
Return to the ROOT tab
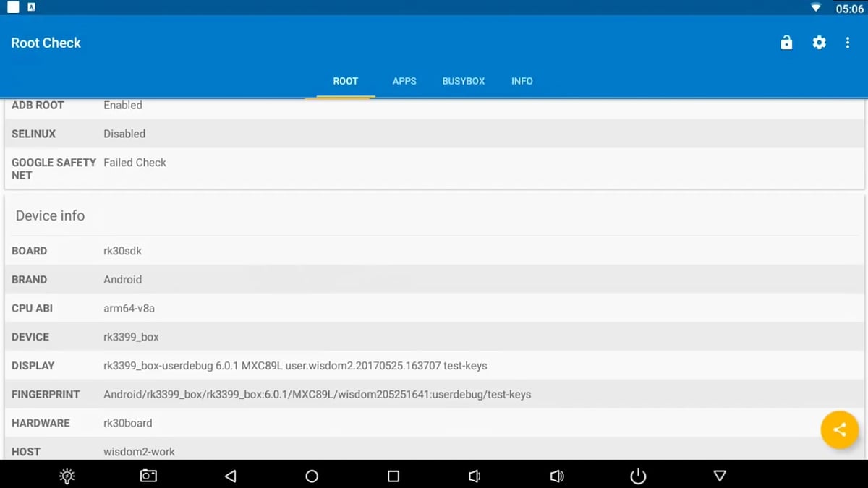pyautogui.click(x=345, y=81)
